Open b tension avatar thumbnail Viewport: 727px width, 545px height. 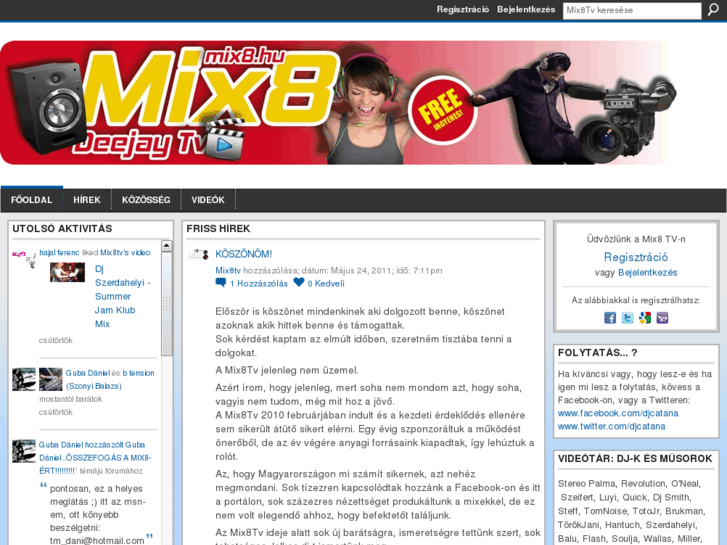(x=51, y=379)
